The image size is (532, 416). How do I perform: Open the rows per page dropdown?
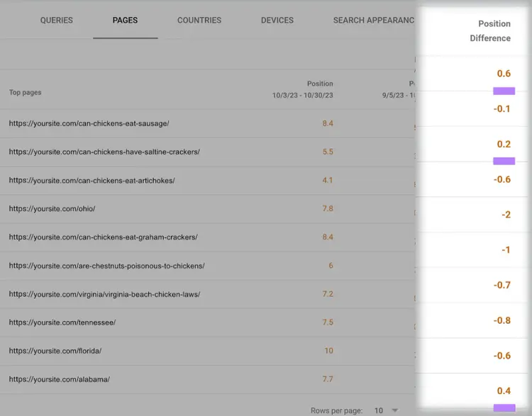(x=386, y=410)
